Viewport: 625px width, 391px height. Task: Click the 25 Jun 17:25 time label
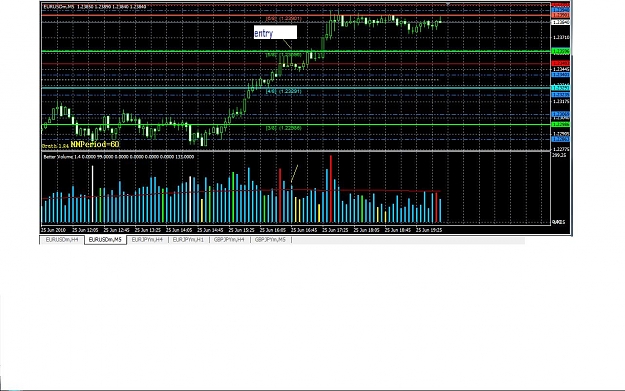click(x=335, y=230)
